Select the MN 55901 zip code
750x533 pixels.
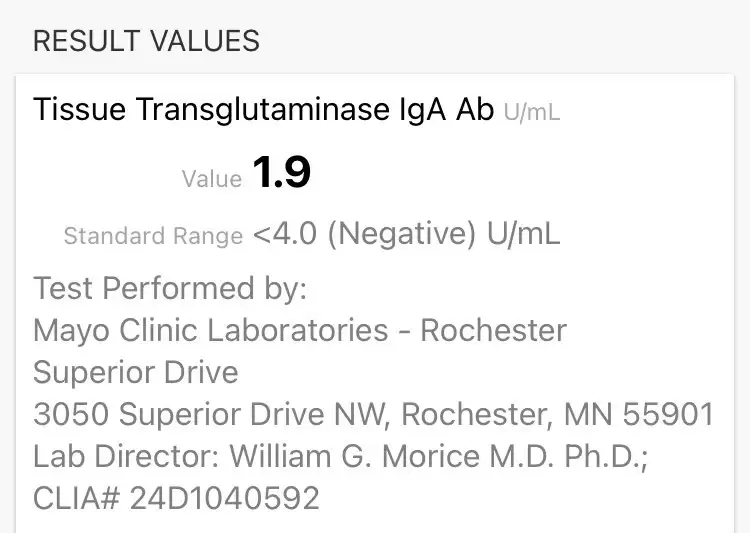point(639,414)
